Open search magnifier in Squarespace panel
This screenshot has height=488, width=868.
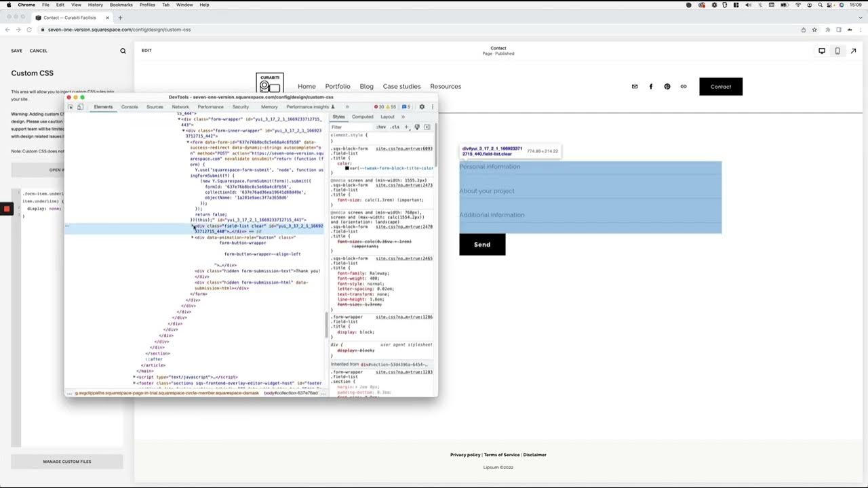tap(123, 51)
